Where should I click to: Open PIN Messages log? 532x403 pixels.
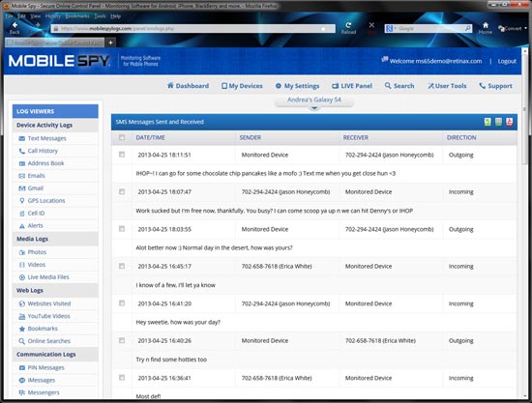coord(45,368)
